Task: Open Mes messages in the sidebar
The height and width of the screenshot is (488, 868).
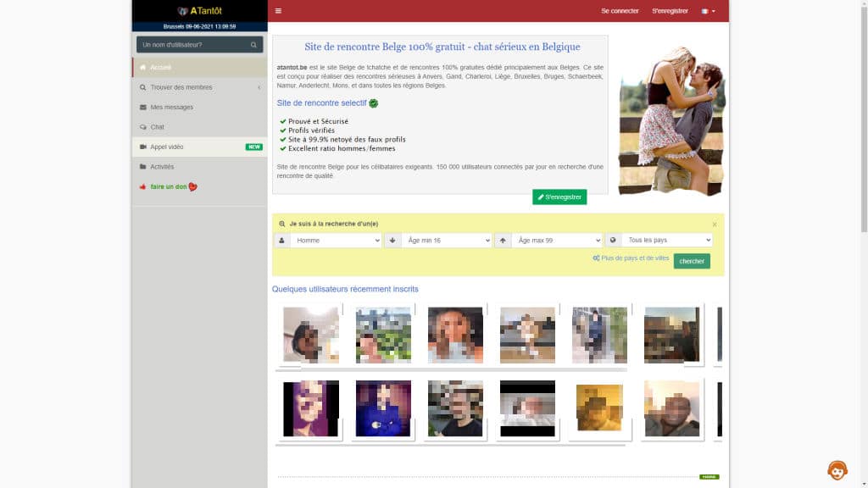Action: click(199, 108)
